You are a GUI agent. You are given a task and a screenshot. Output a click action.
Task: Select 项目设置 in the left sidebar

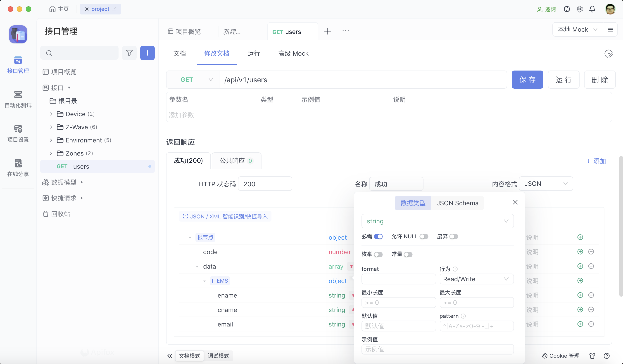click(18, 133)
